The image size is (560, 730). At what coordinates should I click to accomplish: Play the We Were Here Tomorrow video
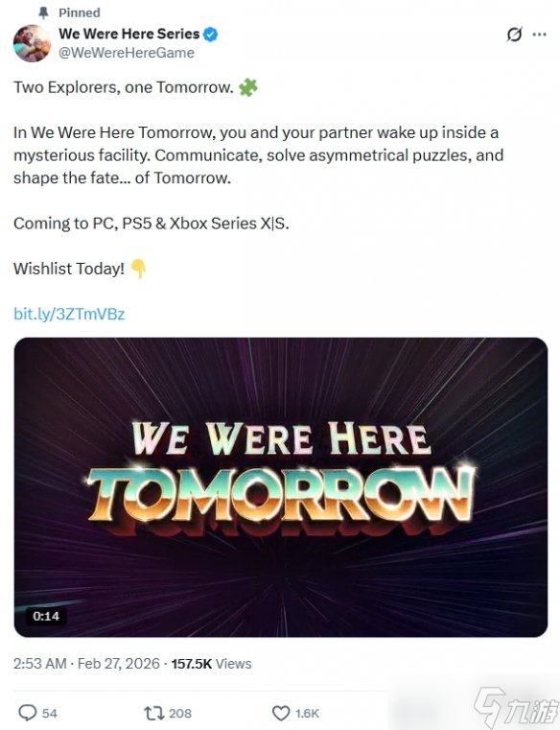point(281,487)
